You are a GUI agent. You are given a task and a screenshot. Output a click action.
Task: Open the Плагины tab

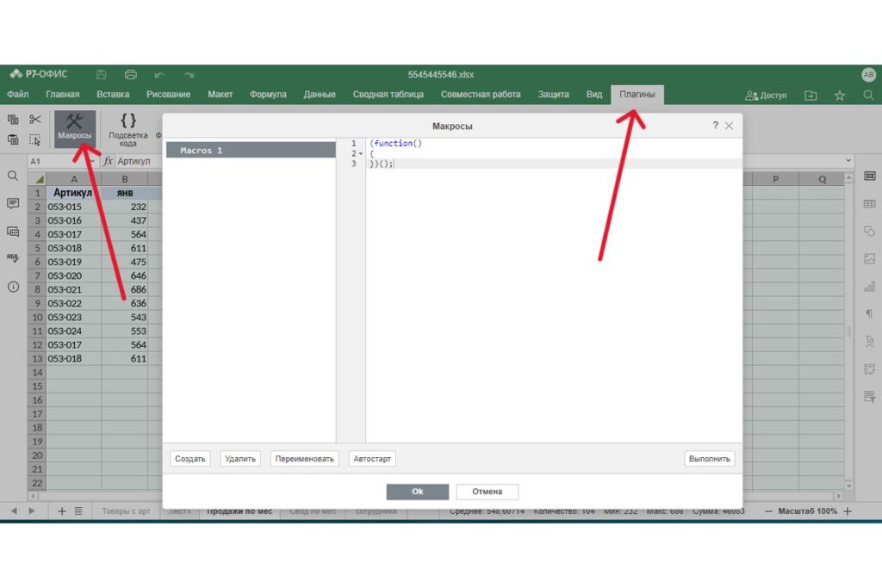click(637, 95)
